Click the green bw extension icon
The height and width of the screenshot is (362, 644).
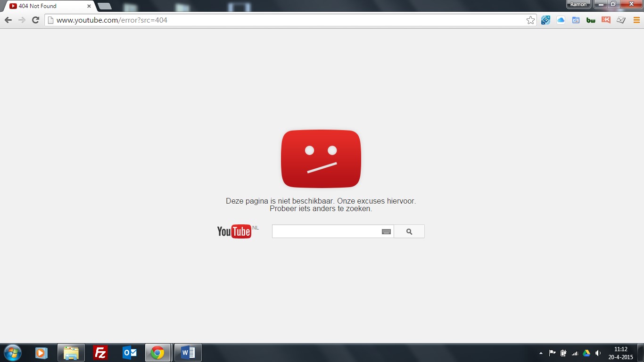[591, 20]
